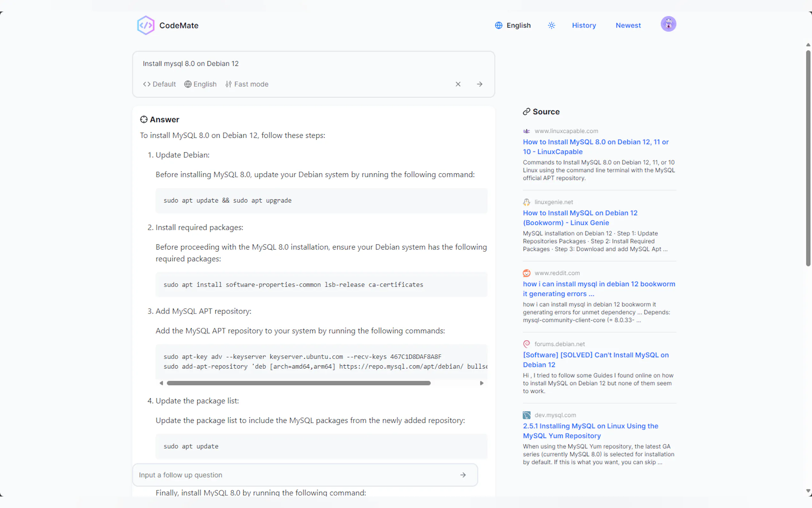Screen dimensions: 812x508
Task: Open the header English language dropdown
Action: [x=518, y=25]
